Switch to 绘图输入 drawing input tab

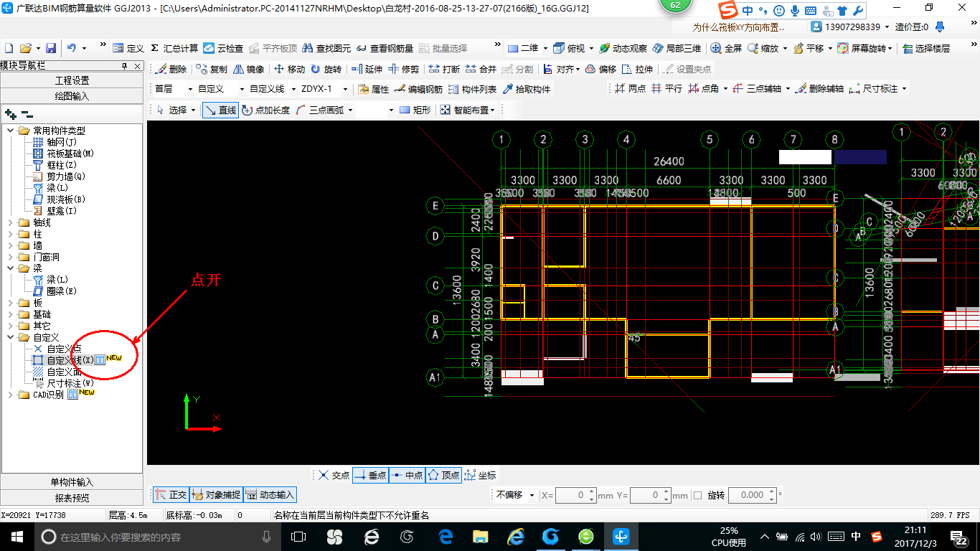(72, 95)
